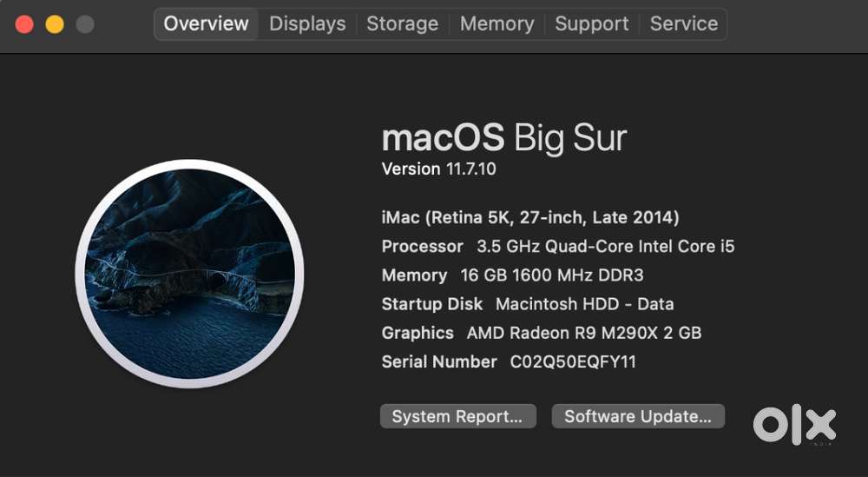The height and width of the screenshot is (477, 868).
Task: Click the Processor 3.5 GHz Quad-Core text
Action: point(605,247)
